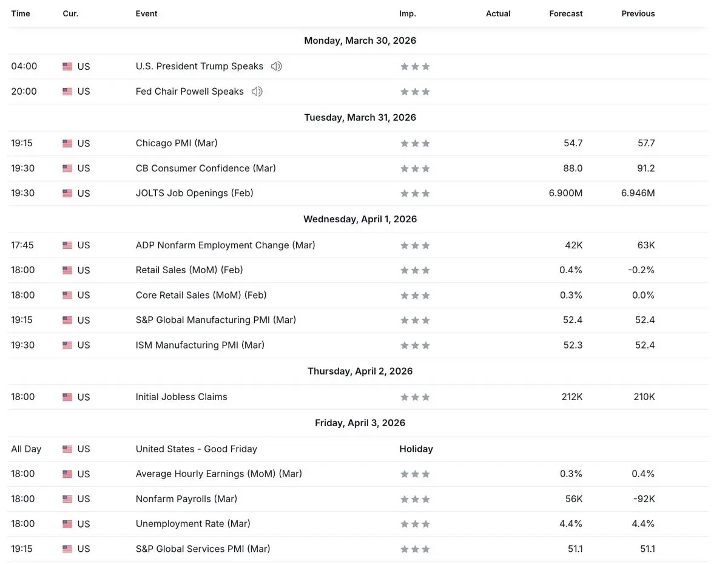Click US flag in Chicago PMI row
The image size is (728, 564).
(x=67, y=143)
